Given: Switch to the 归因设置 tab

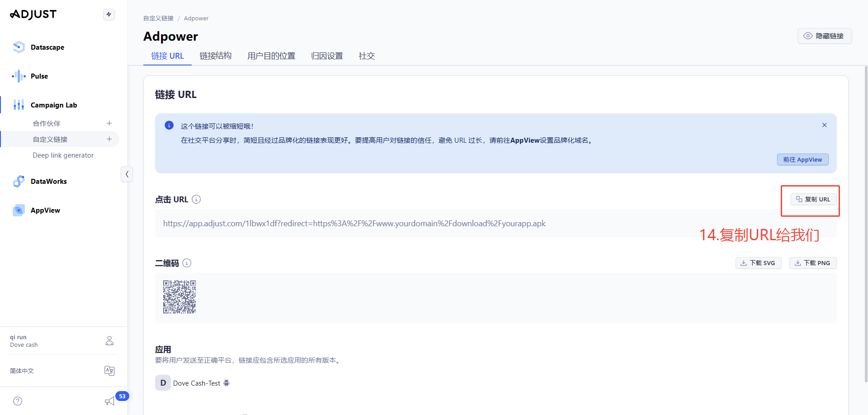Looking at the screenshot, I should (327, 56).
